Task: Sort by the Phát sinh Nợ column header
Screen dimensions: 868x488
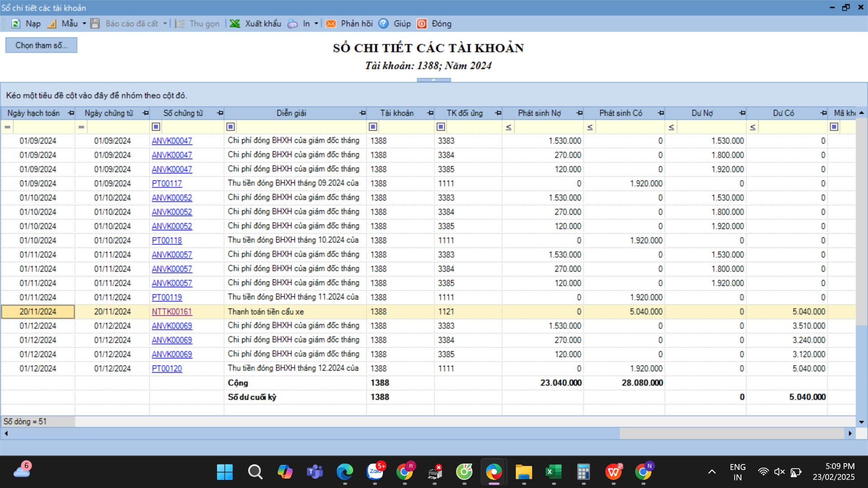Action: (539, 113)
